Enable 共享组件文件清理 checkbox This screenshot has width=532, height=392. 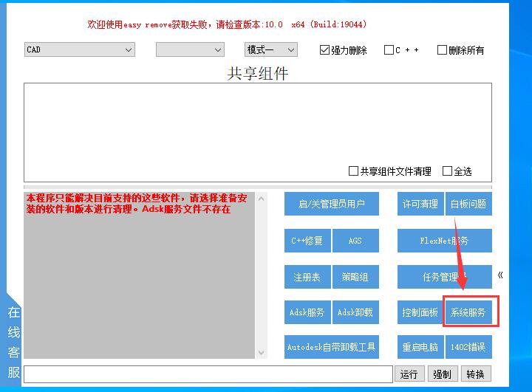point(353,171)
